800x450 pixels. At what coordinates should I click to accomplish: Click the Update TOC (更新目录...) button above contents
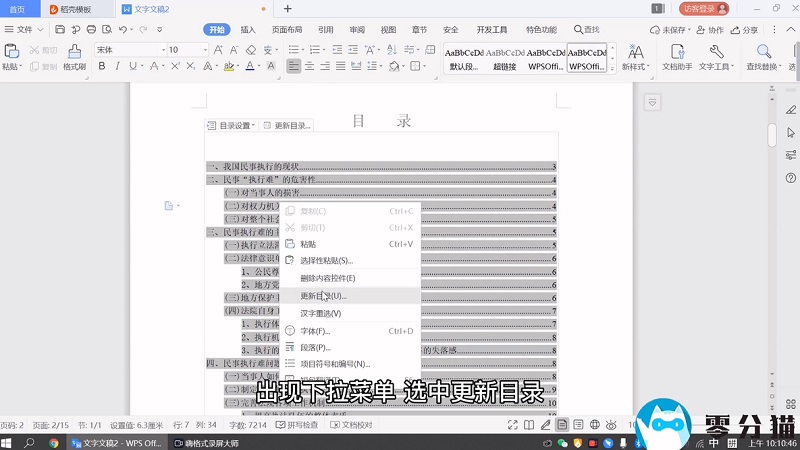289,126
